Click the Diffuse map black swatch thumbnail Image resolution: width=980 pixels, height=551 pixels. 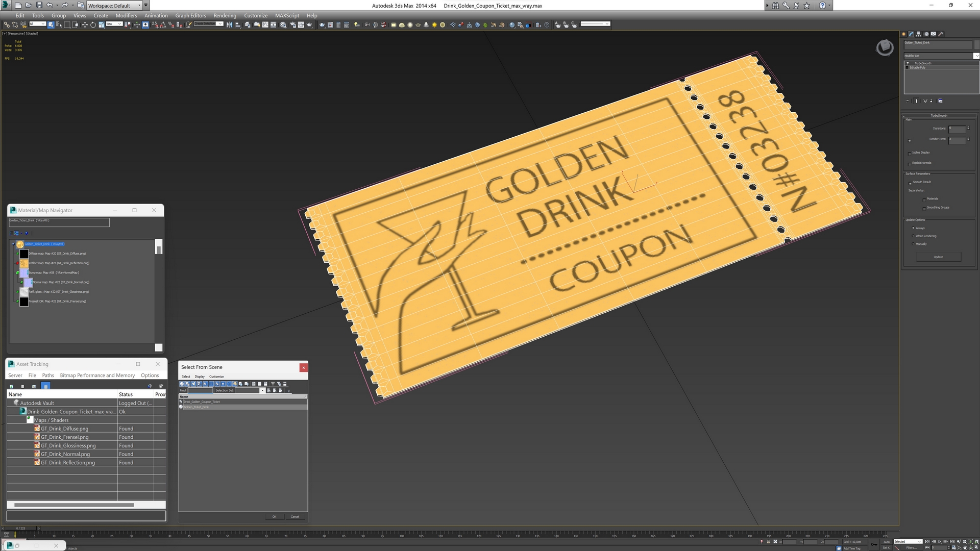[24, 254]
